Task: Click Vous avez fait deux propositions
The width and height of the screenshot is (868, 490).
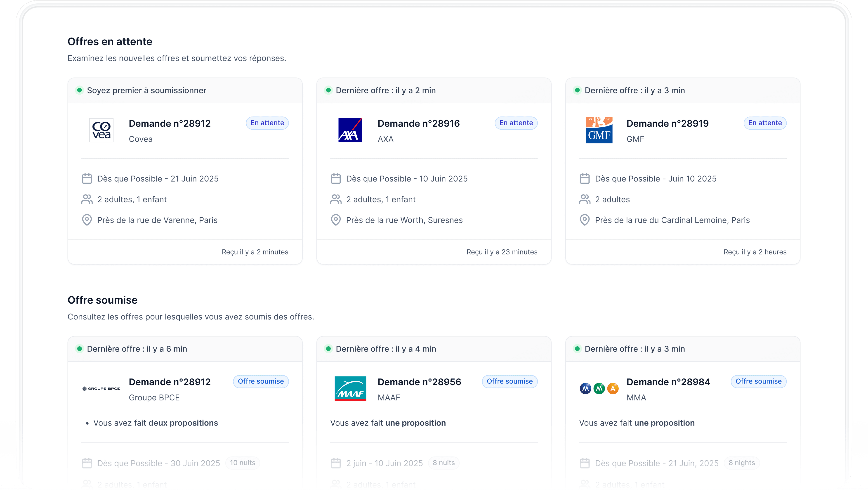Action: 156,423
